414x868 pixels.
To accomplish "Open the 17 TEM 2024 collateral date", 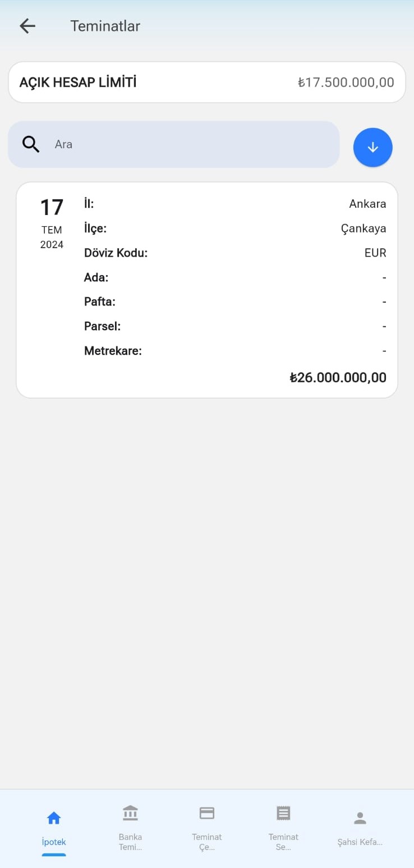I will click(x=52, y=223).
